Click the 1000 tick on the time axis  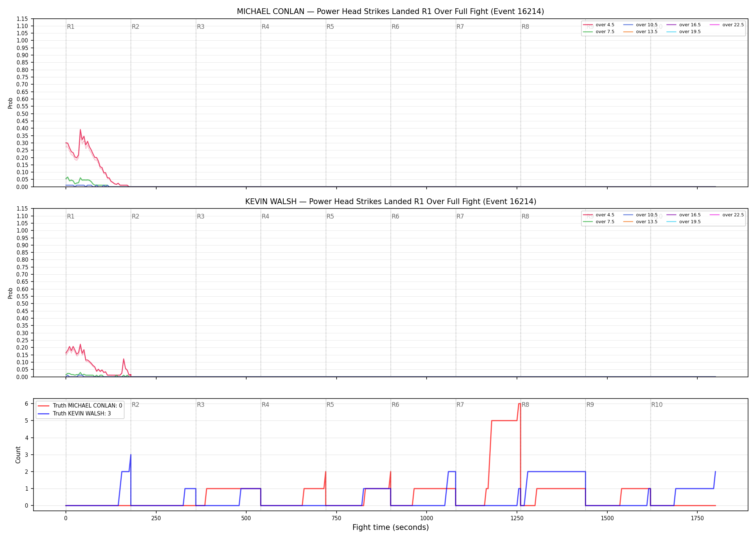[427, 518]
